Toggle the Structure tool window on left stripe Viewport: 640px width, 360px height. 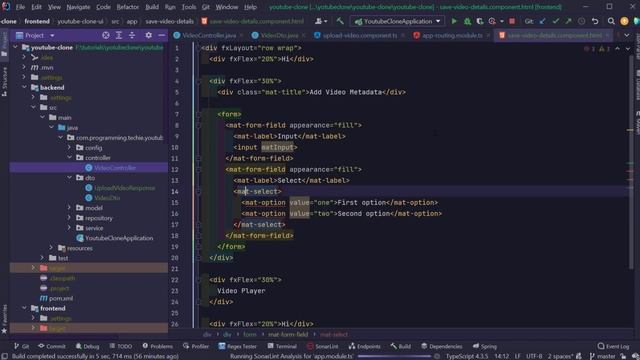click(x=4, y=82)
